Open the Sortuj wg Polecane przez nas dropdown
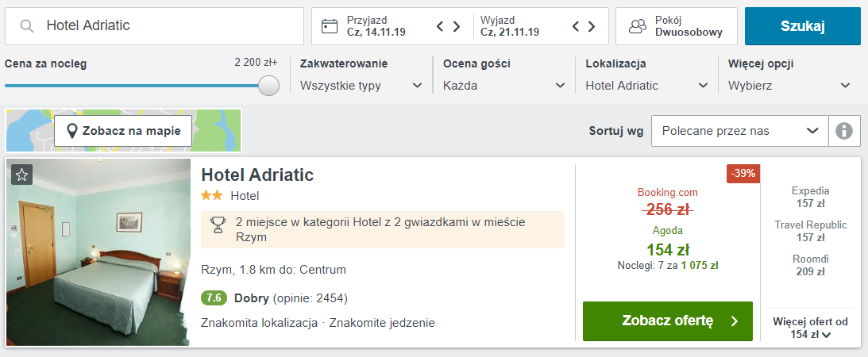Image resolution: width=868 pixels, height=357 pixels. pos(740,131)
